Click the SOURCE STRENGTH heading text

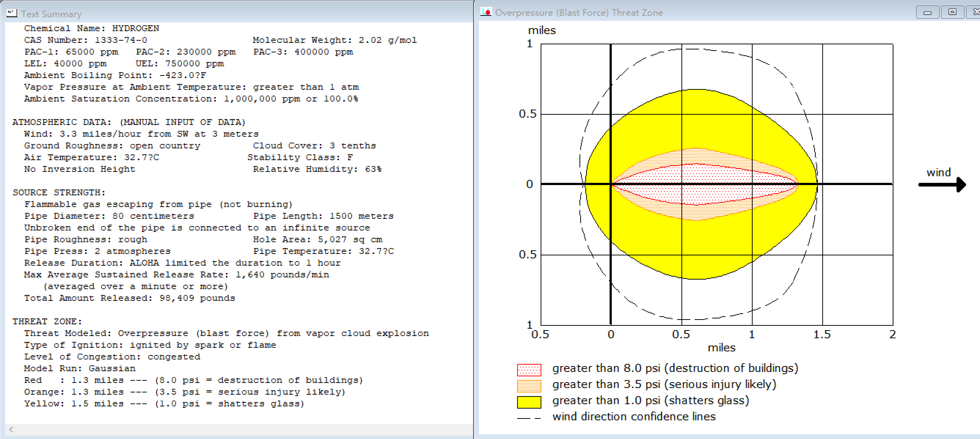(59, 193)
